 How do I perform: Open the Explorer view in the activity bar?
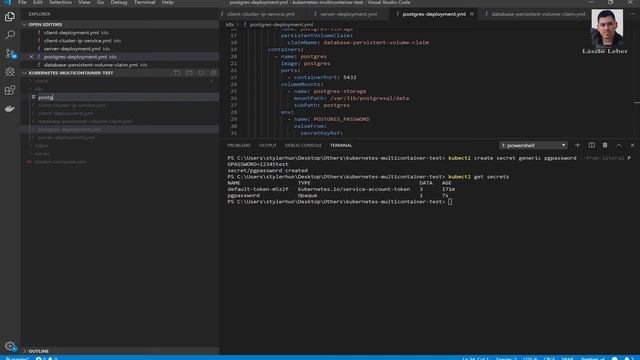tap(10, 17)
